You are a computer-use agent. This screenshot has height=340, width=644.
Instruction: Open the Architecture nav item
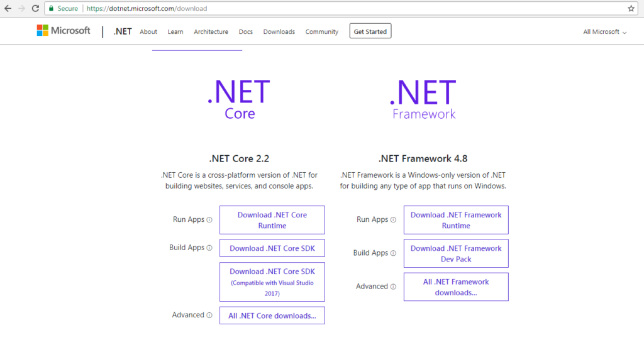pyautogui.click(x=211, y=31)
